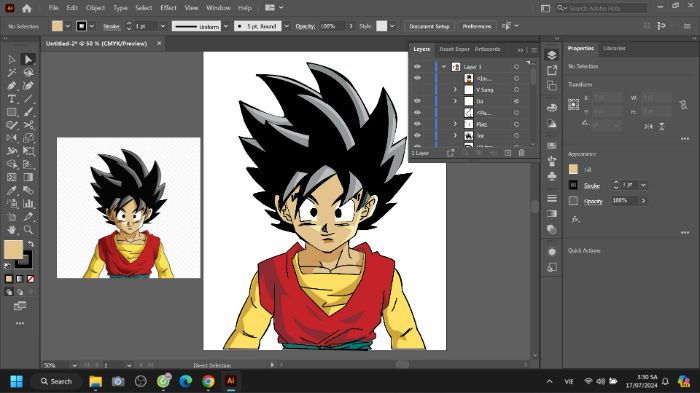Open Google Chrome from the taskbar
The height and width of the screenshot is (393, 700).
point(208,381)
